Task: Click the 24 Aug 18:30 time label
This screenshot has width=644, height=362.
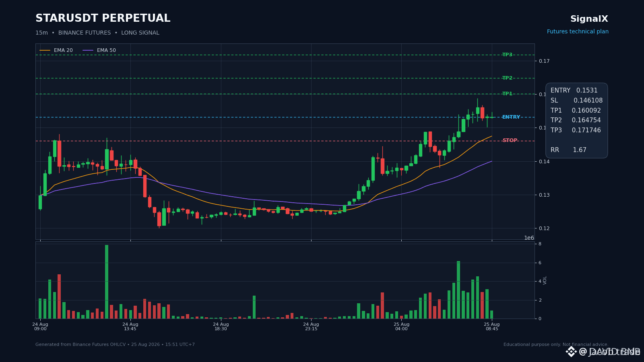Action: [221, 327]
